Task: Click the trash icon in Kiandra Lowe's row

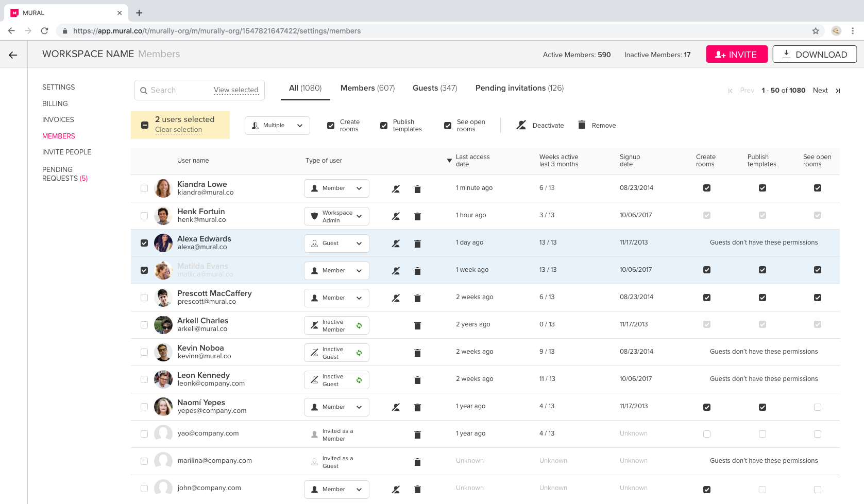Action: tap(417, 189)
